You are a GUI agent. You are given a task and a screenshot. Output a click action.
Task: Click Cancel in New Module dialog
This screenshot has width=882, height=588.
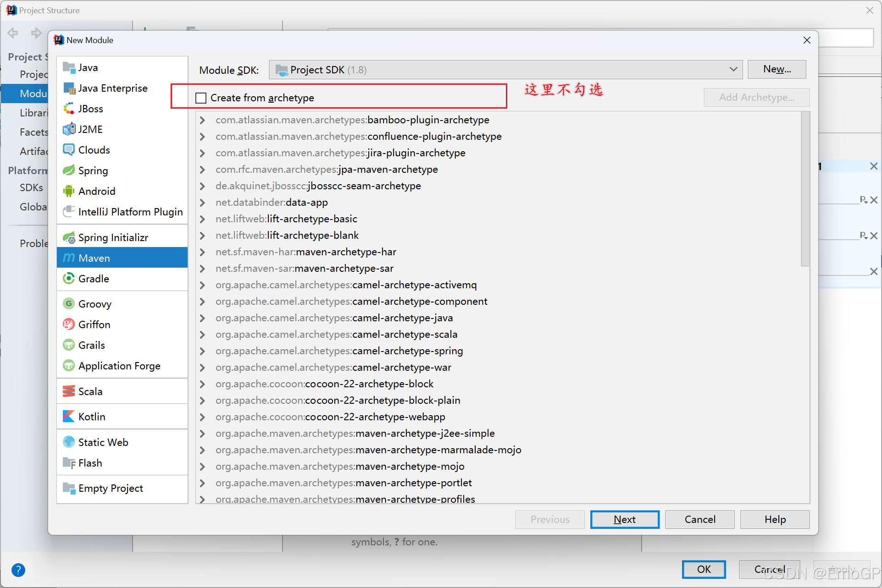(x=700, y=519)
